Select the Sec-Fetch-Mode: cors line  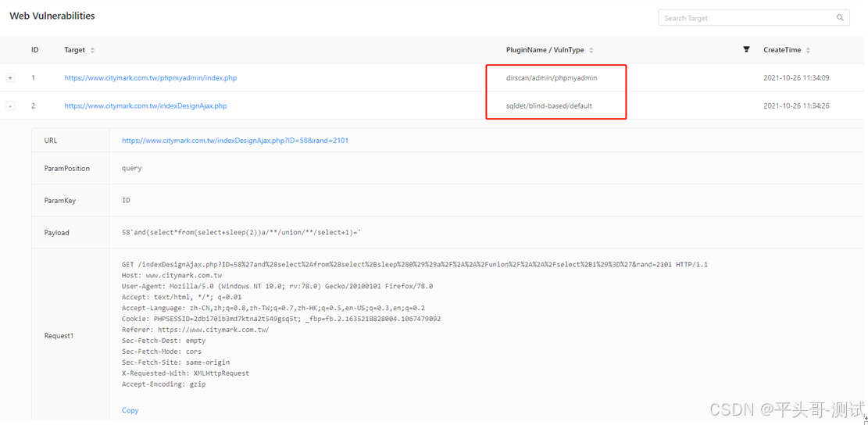[x=162, y=352]
